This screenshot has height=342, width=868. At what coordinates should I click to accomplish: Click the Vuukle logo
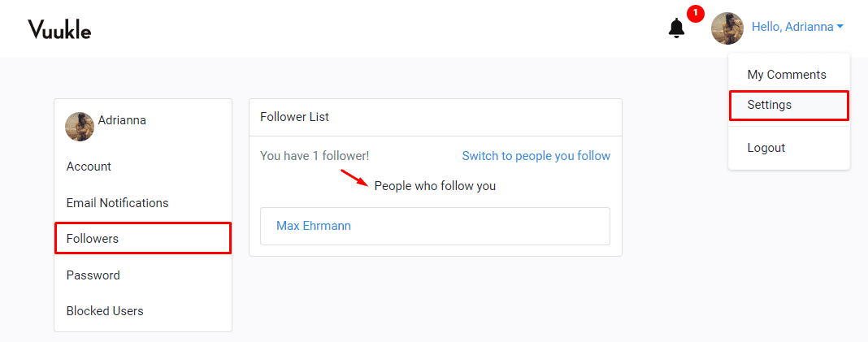59,29
